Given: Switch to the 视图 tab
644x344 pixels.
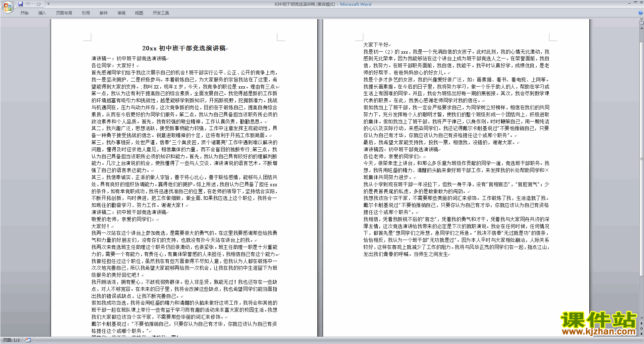Looking at the screenshot, I should click(139, 13).
